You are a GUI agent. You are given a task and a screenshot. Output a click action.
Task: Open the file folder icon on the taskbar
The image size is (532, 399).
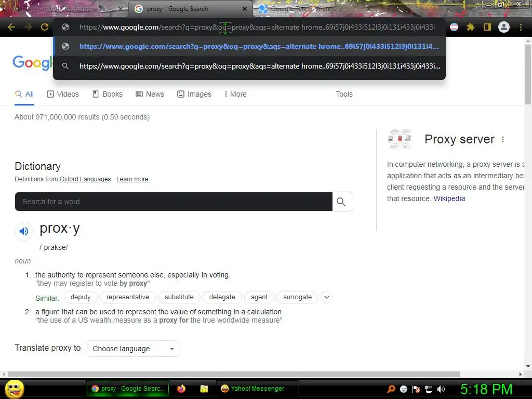pyautogui.click(x=204, y=389)
